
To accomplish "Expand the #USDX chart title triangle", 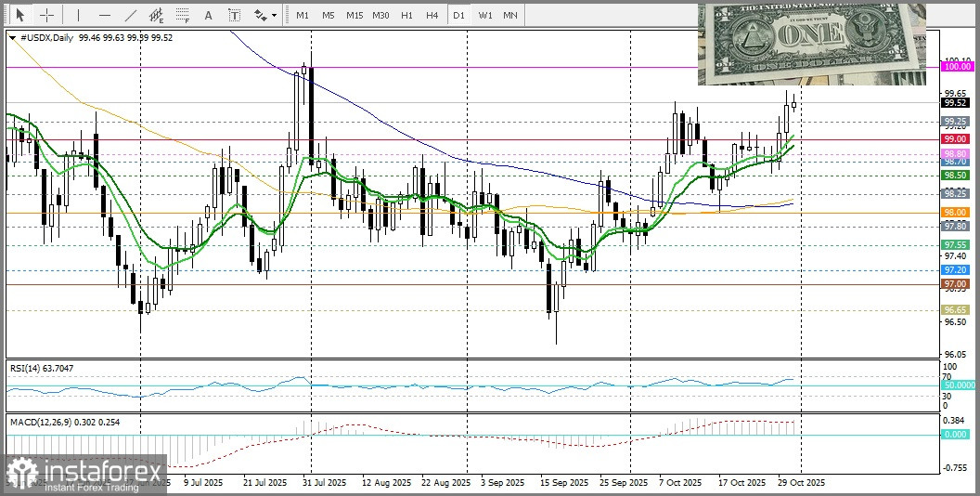I will pyautogui.click(x=12, y=37).
